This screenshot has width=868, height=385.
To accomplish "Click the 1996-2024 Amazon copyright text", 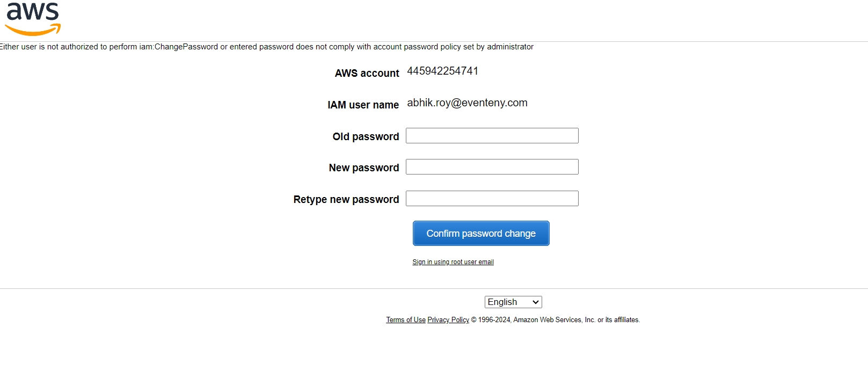I will pos(556,320).
